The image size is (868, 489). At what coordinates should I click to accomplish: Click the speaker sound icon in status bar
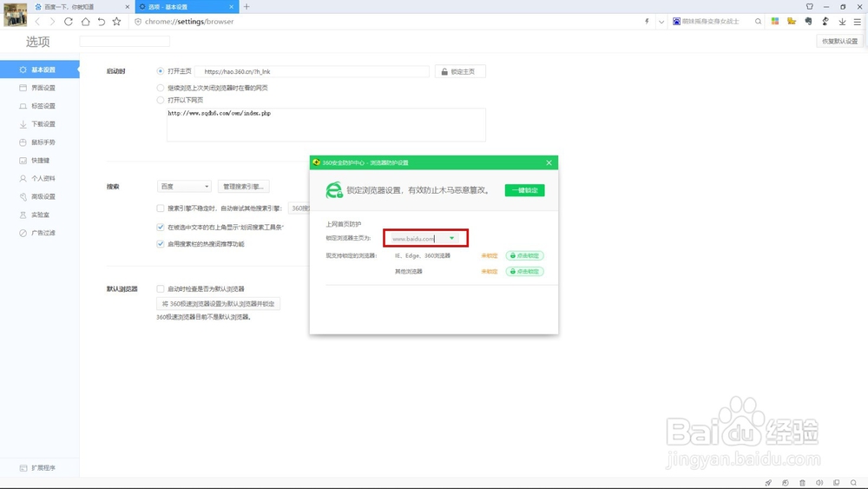tap(819, 483)
